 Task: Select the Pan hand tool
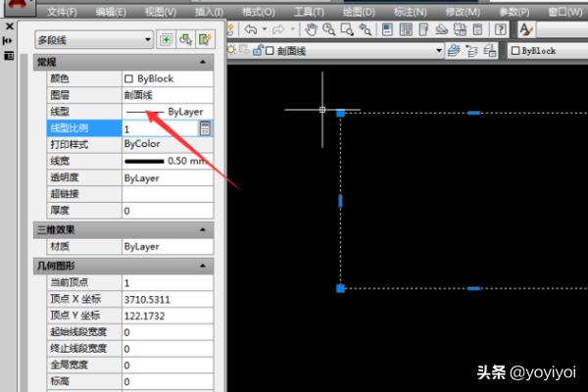(311, 29)
